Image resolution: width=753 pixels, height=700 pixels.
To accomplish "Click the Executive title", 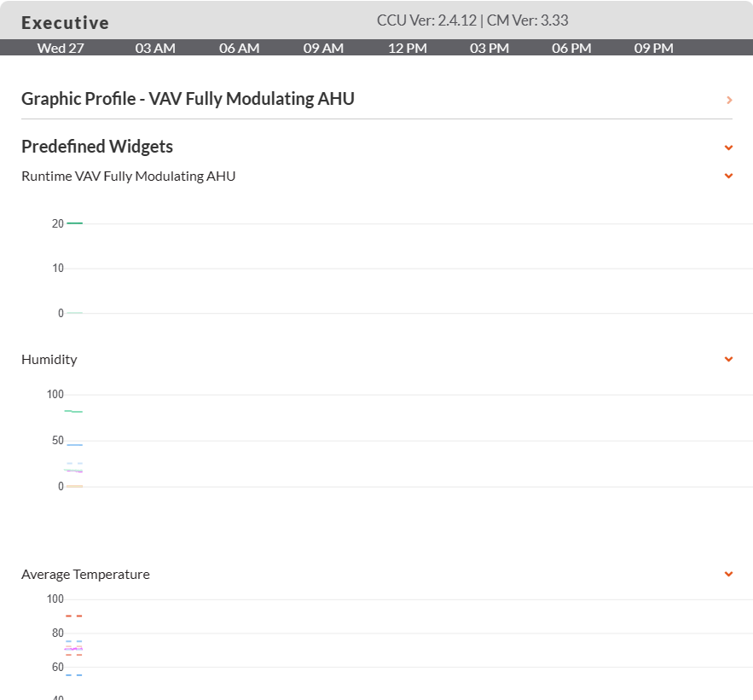I will pyautogui.click(x=66, y=23).
